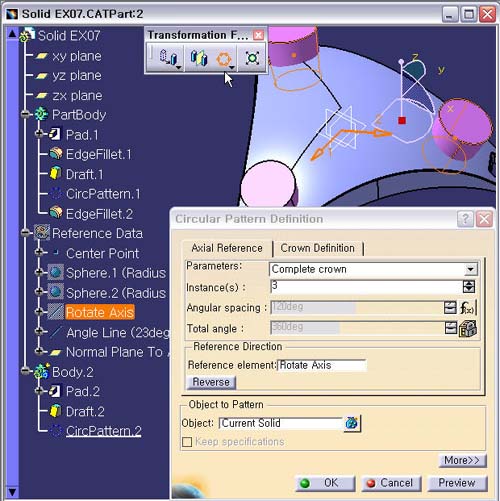
Task: Click the More>> button
Action: pyautogui.click(x=462, y=460)
